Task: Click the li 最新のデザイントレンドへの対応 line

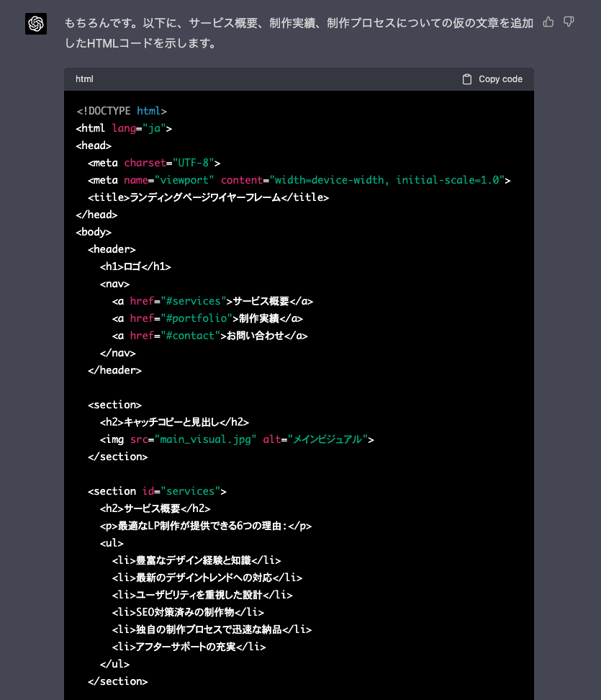Action: (x=207, y=578)
